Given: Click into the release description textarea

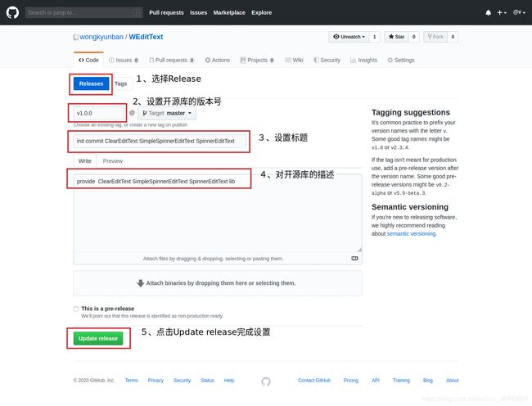Looking at the screenshot, I should coord(218,213).
